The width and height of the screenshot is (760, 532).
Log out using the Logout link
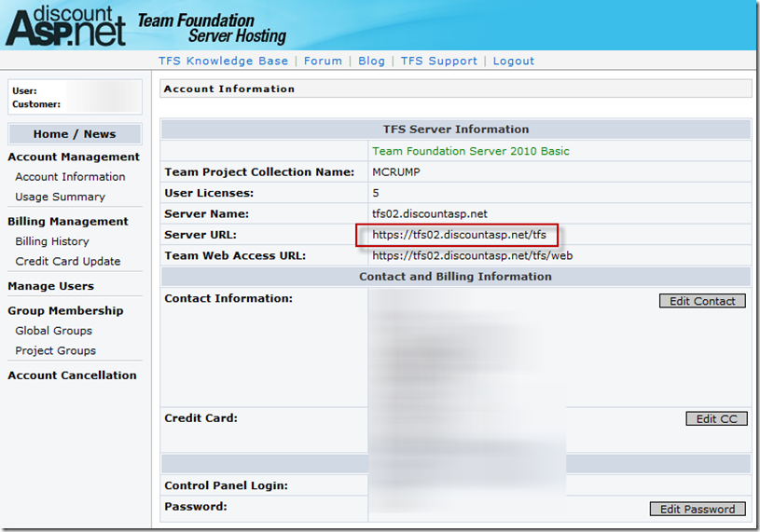[513, 61]
